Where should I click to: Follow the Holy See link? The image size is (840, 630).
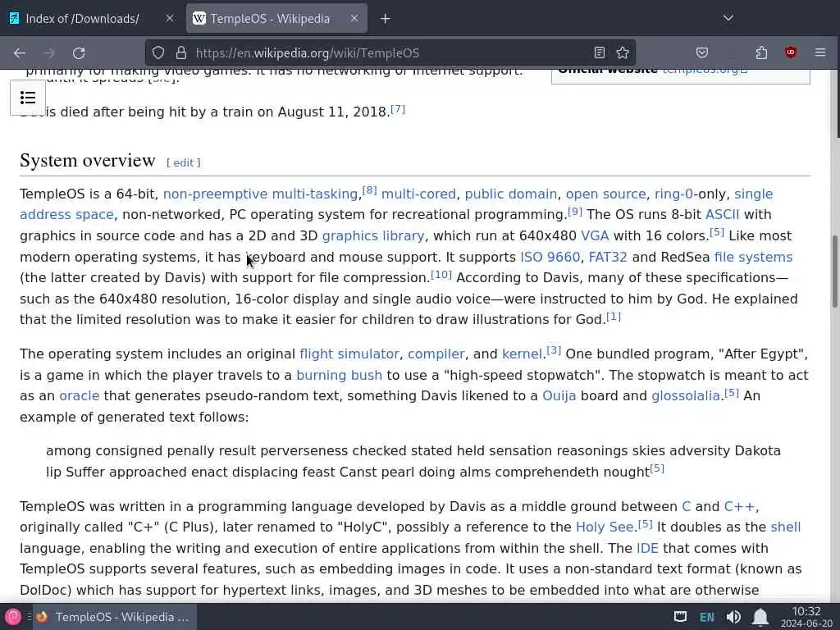tap(605, 527)
